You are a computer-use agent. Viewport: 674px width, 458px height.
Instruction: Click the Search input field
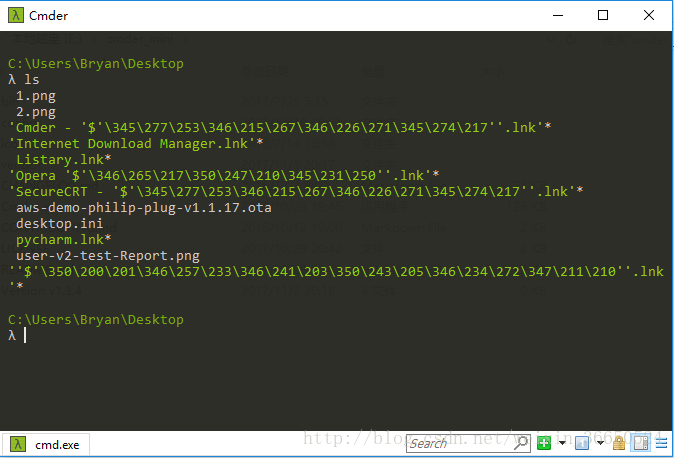(468, 443)
